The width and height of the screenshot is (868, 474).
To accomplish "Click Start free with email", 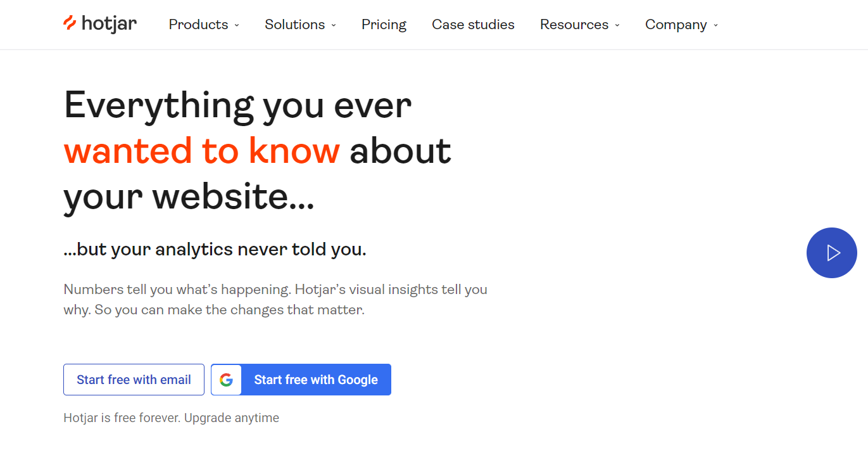I will pos(134,380).
